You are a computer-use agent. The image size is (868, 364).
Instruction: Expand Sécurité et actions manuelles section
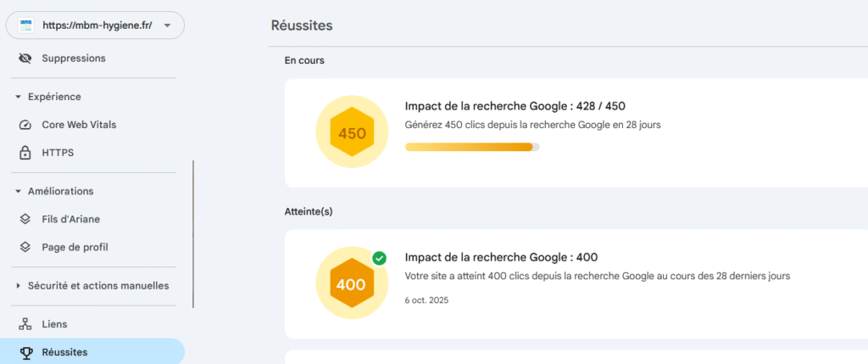[x=18, y=286]
